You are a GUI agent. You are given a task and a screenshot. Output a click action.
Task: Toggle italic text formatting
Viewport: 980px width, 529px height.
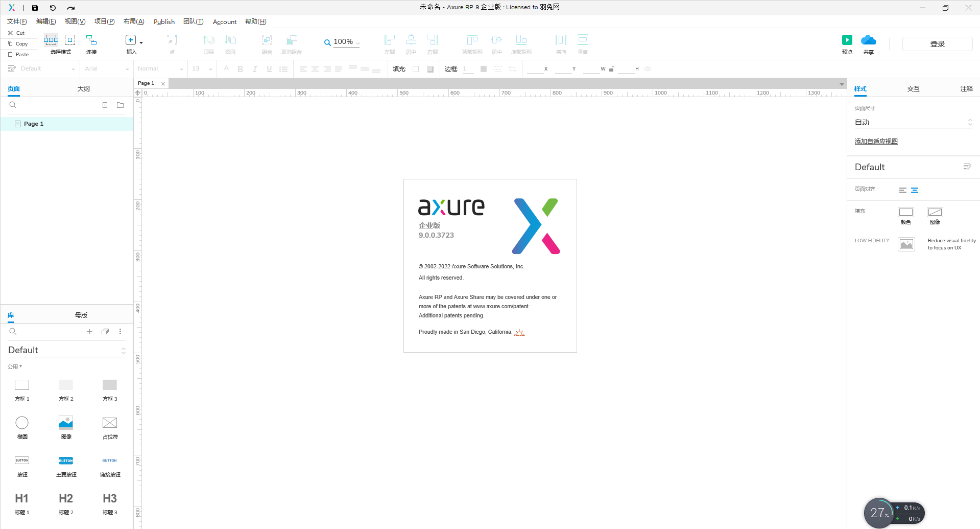tap(254, 68)
